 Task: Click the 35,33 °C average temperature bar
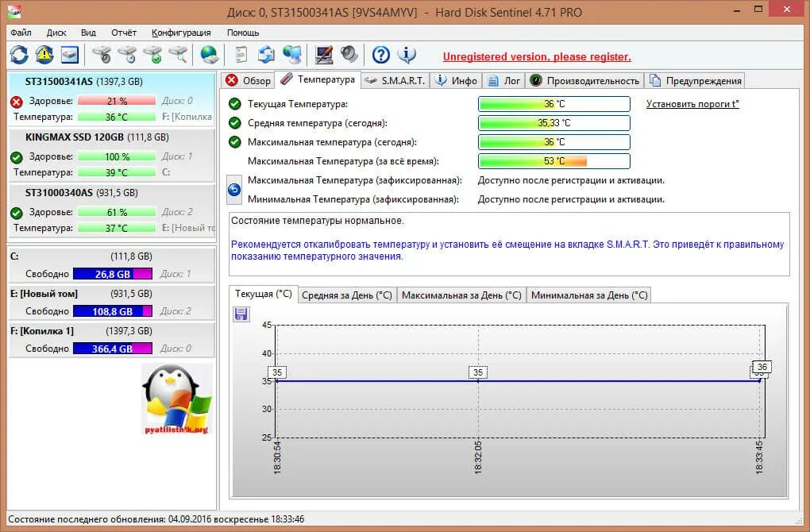[x=553, y=123]
